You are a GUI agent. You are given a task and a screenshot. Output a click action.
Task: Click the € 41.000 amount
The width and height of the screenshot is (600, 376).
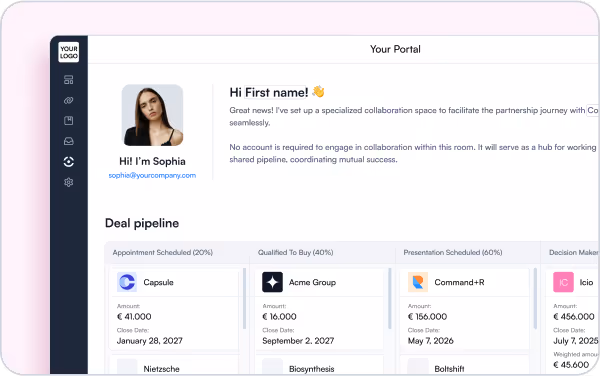(134, 317)
